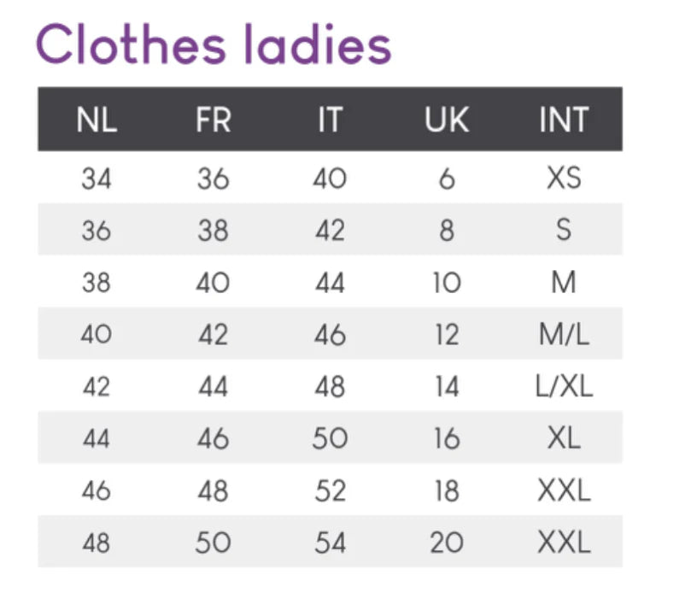Click the M/L size cell
The width and height of the screenshot is (691, 616).
(564, 334)
